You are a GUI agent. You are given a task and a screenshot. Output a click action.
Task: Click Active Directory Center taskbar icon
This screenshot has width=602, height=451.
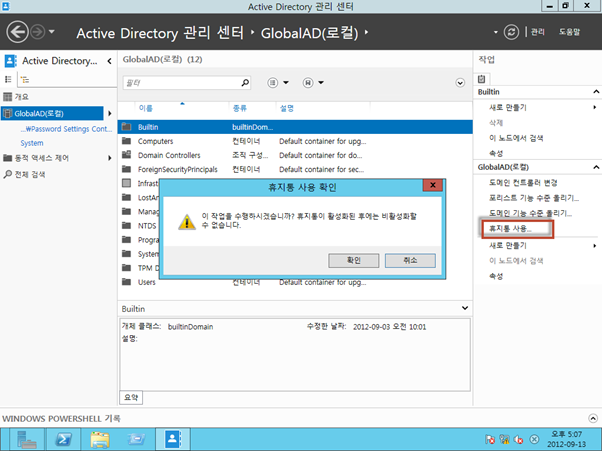click(x=173, y=439)
